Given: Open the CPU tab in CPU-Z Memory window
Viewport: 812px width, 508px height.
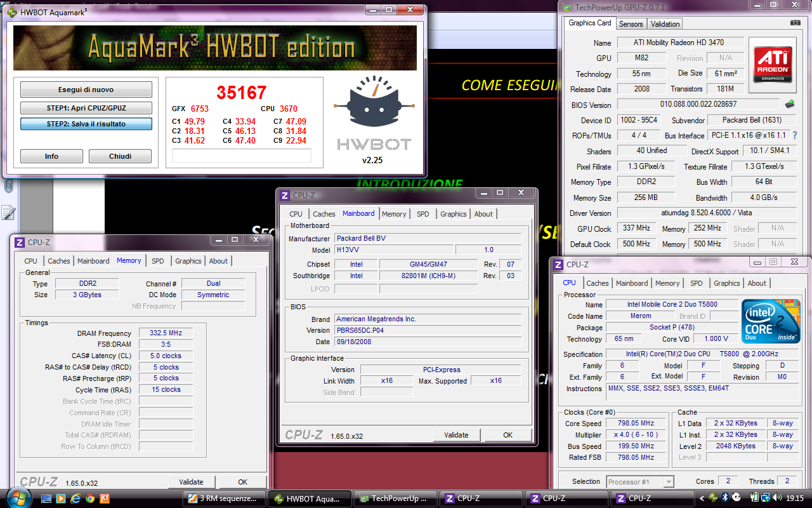Looking at the screenshot, I should pyautogui.click(x=30, y=261).
